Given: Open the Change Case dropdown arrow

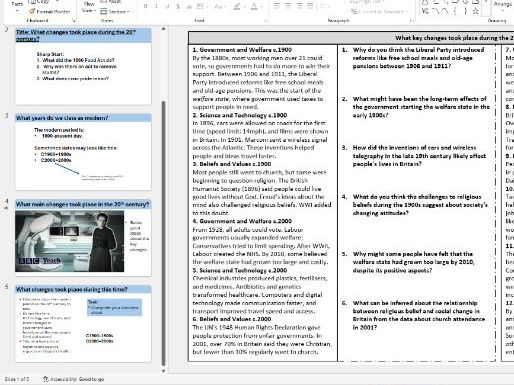Looking at the screenshot, I should tap(225, 7).
